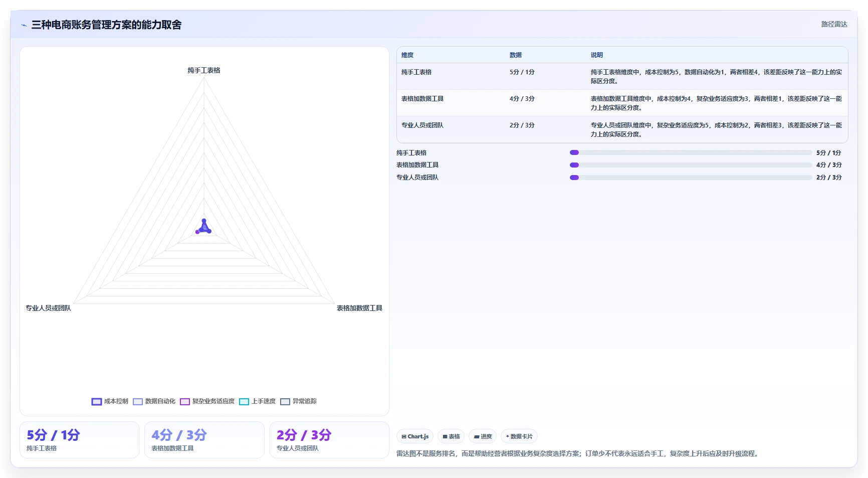Click the 数据卡片 tag chip
Viewport: 868px width, 478px height.
tap(519, 436)
